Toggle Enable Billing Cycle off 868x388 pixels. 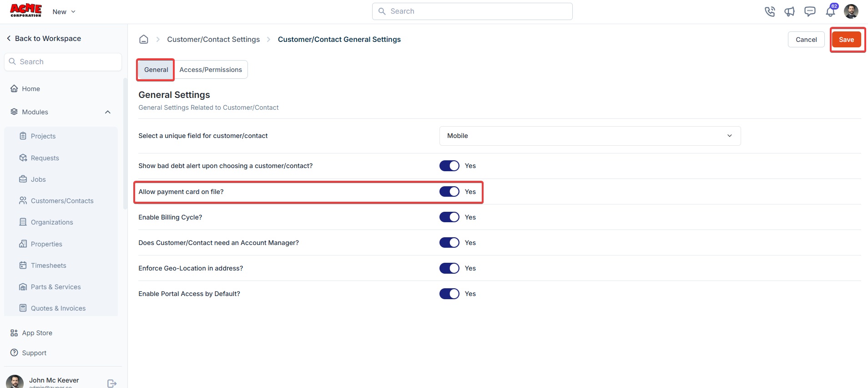(x=449, y=217)
